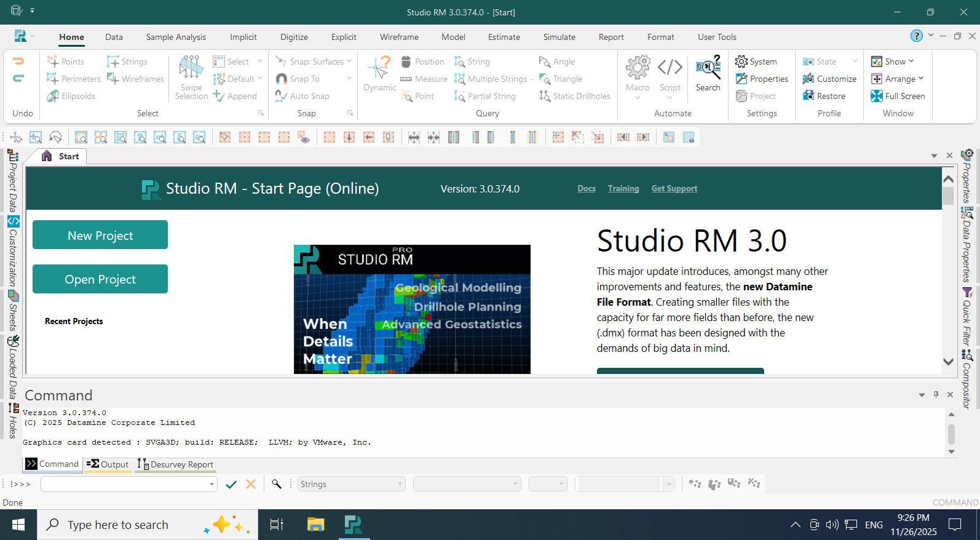Click the Partial String query tool

point(485,96)
